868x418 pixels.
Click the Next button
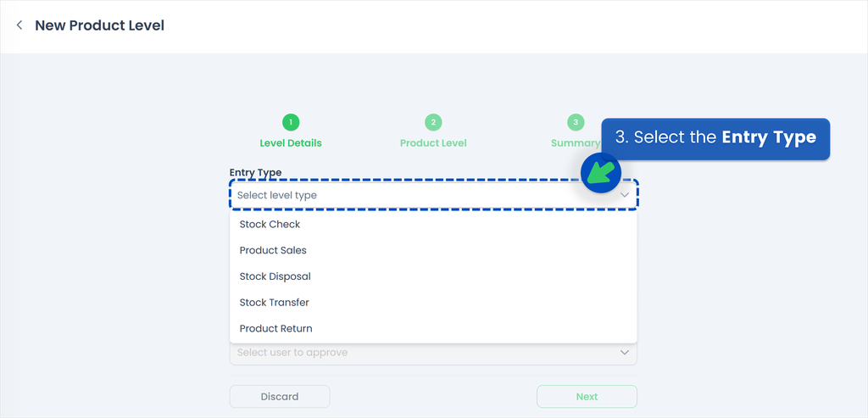pyautogui.click(x=587, y=397)
